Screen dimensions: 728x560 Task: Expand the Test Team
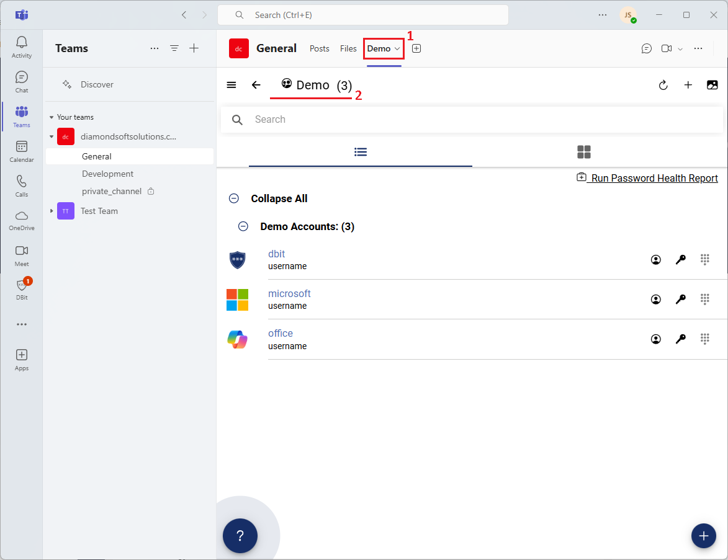tap(52, 211)
